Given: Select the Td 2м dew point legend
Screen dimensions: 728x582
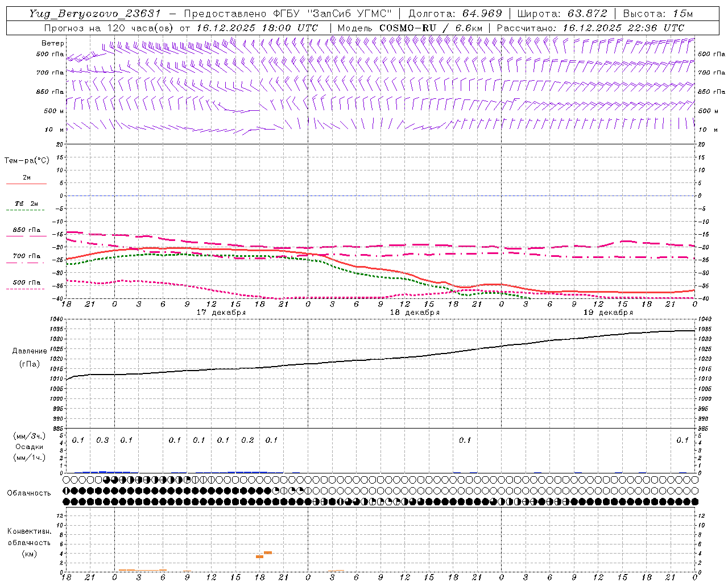Looking at the screenshot, I should (x=26, y=204).
